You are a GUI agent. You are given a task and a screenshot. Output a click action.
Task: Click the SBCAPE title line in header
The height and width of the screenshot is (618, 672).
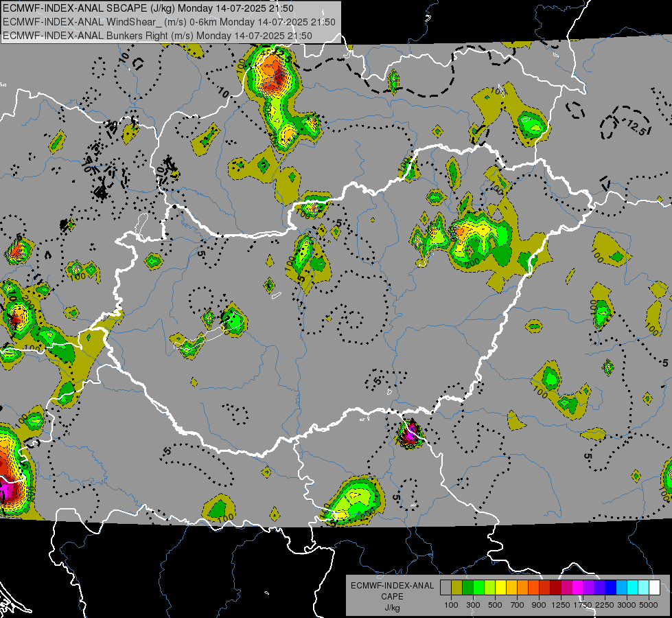coord(148,8)
